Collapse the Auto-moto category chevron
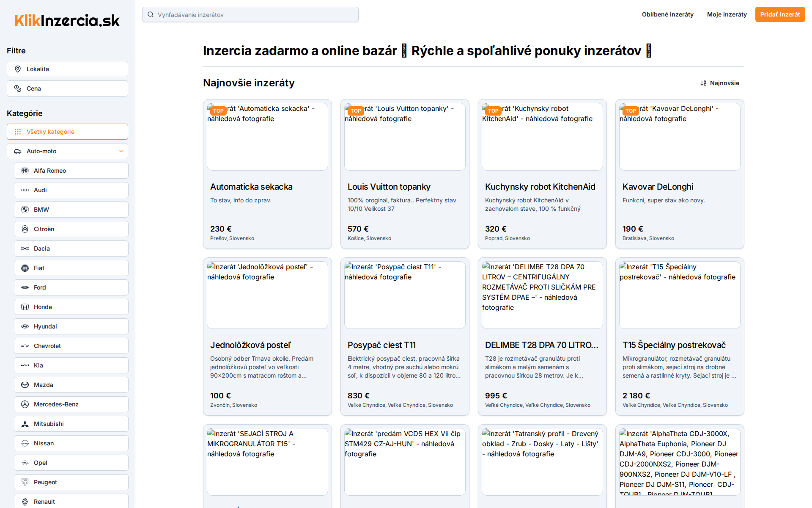The image size is (812, 508). [x=121, y=151]
